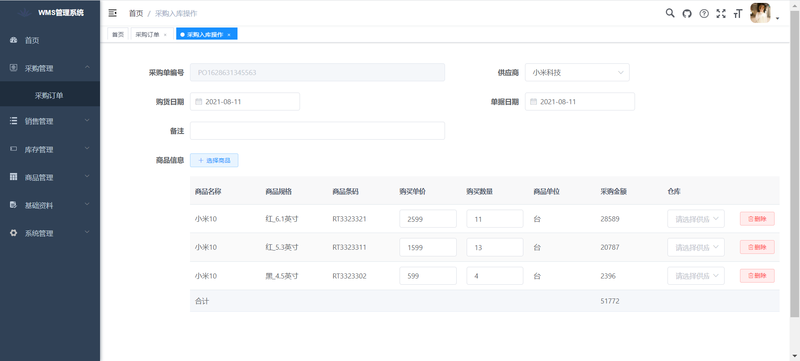Click the 选择商品 button
This screenshot has height=361, width=800.
[x=214, y=160]
